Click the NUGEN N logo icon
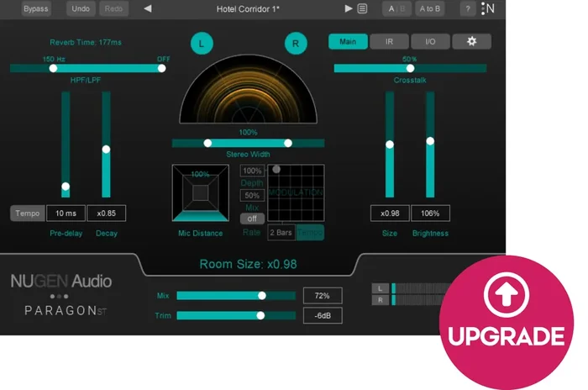 coord(488,8)
